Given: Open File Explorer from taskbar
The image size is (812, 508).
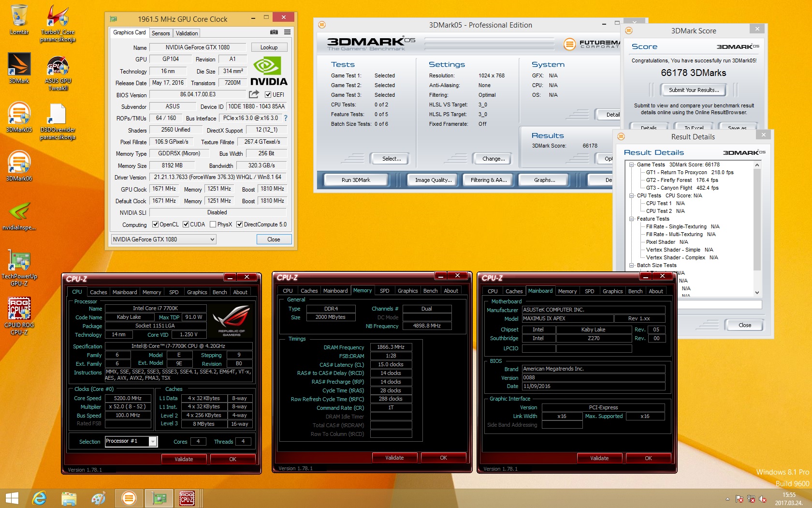Looking at the screenshot, I should (x=69, y=498).
